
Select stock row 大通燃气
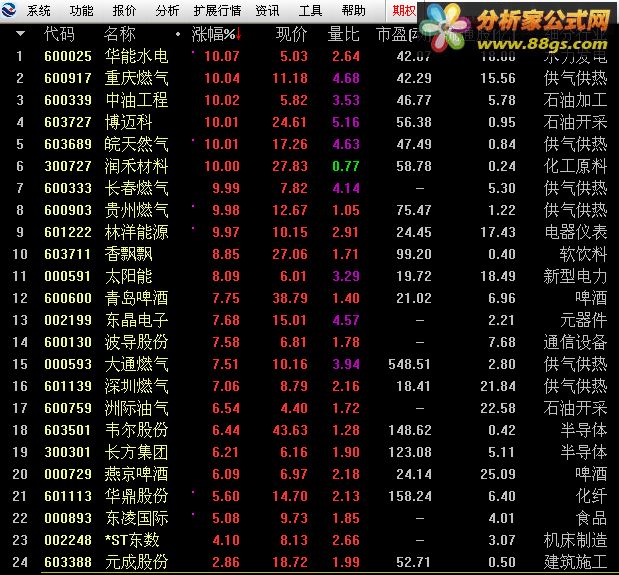(310, 364)
